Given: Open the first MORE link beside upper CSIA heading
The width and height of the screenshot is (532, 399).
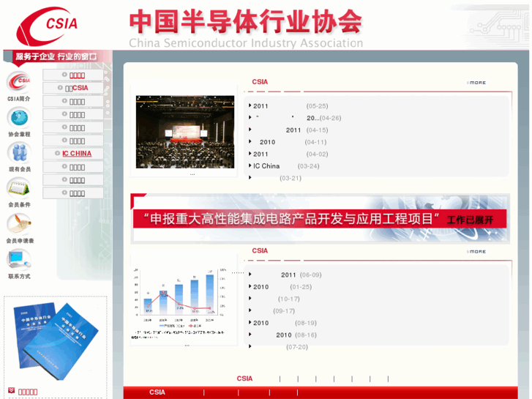Looking at the screenshot, I should [x=476, y=83].
